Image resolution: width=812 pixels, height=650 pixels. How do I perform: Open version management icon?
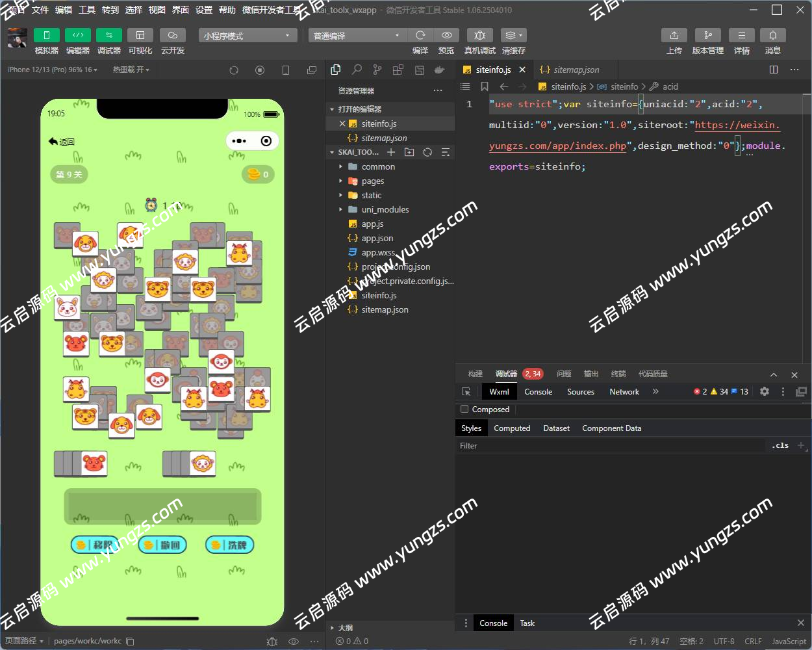(707, 35)
